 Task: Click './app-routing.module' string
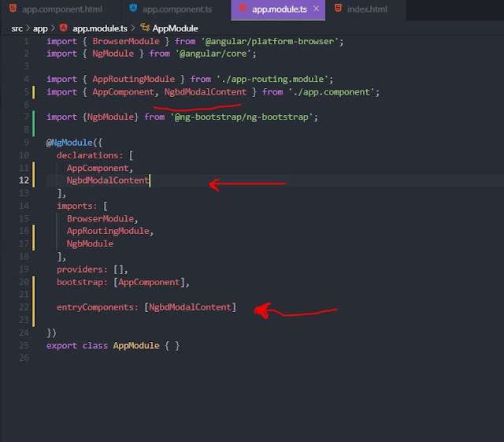click(272, 79)
